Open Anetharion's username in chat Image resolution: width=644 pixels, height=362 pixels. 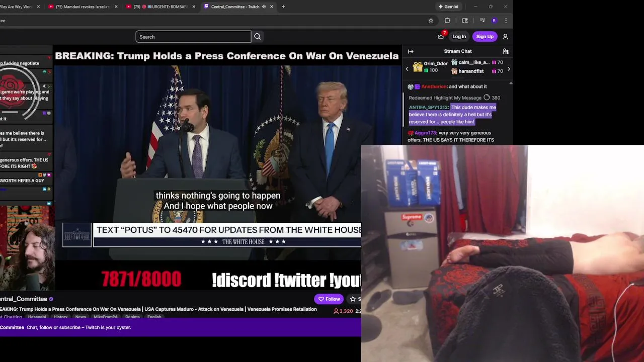(x=434, y=86)
